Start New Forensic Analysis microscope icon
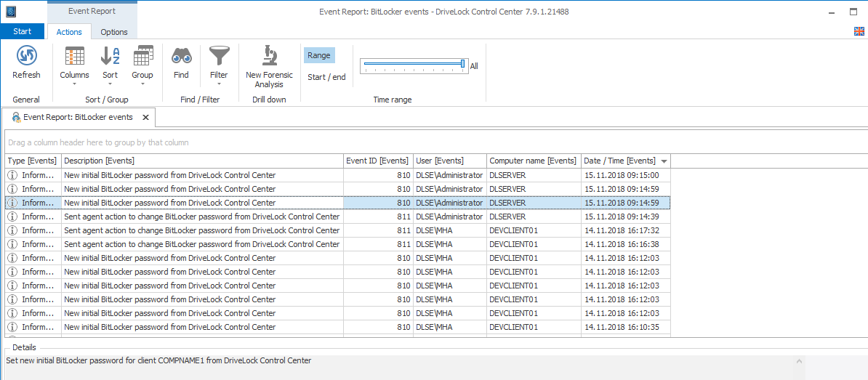Screen dimensions: 868x380 pos(269,57)
